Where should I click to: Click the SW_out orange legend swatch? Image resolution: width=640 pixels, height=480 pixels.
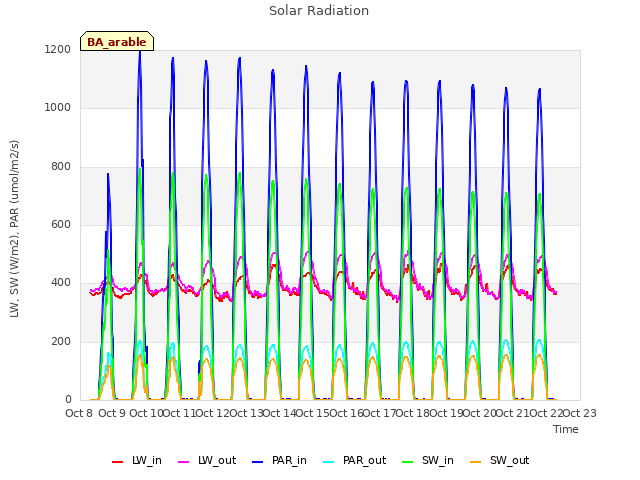476,462
